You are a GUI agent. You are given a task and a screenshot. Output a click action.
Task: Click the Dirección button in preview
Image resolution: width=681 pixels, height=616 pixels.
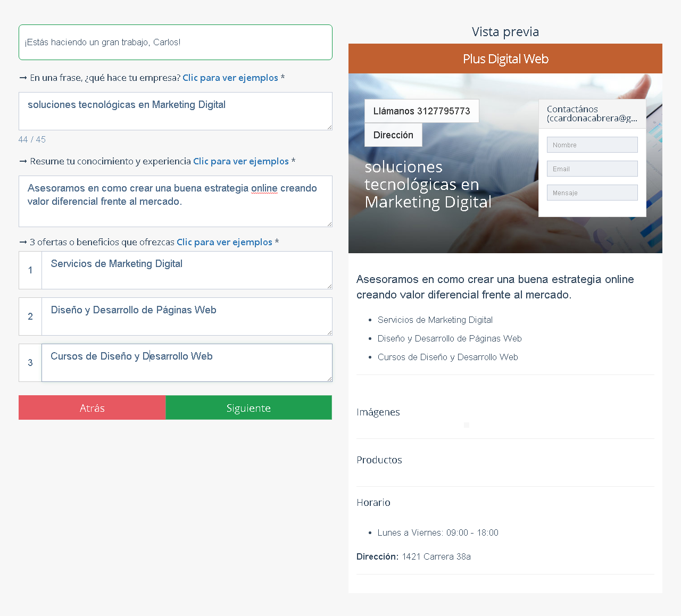393,135
